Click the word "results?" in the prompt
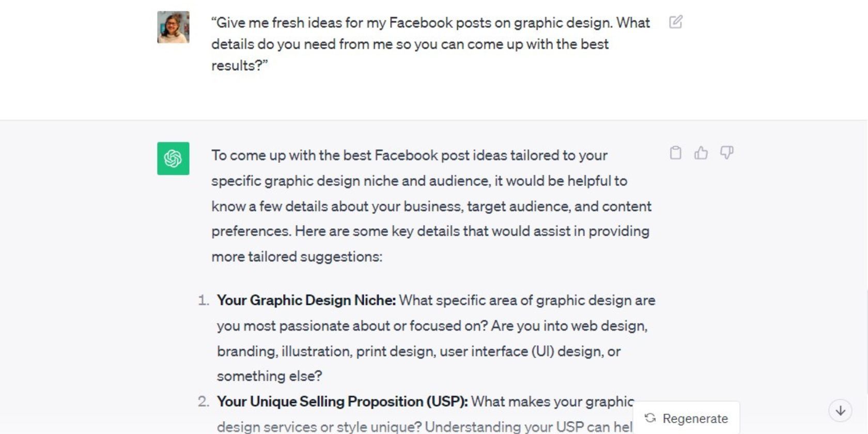Screen dimensions: 868x434 pyautogui.click(x=240, y=66)
